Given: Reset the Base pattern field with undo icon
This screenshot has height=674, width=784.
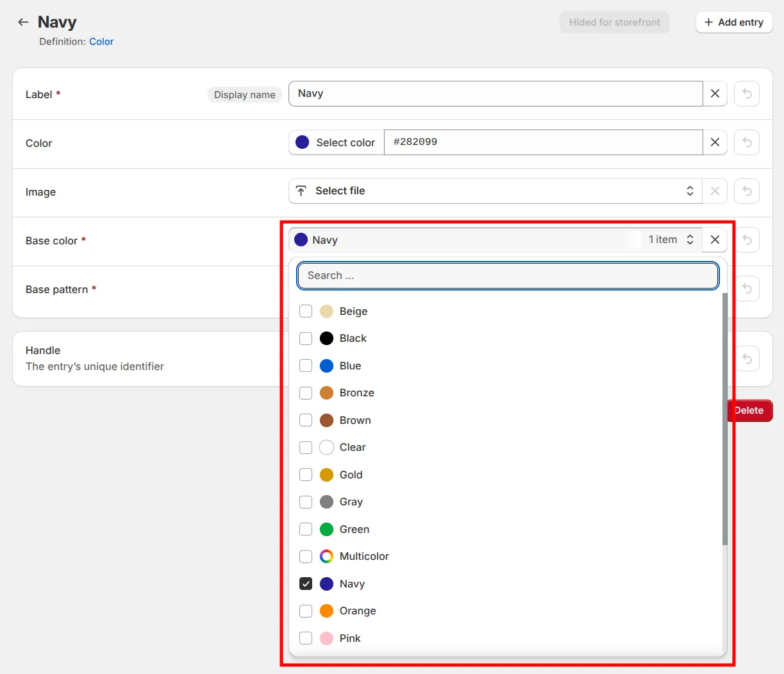Looking at the screenshot, I should click(x=747, y=289).
